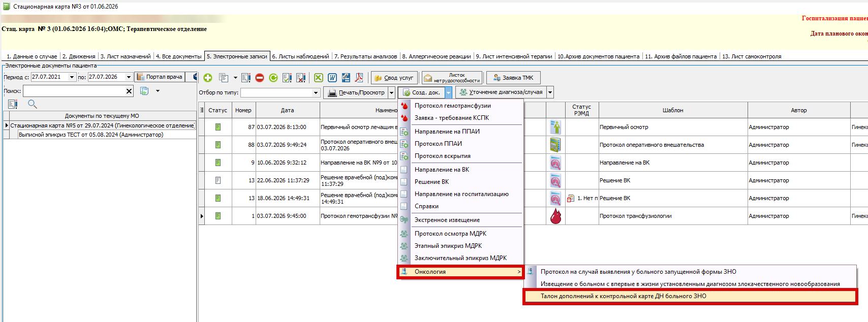Click the magnifier search icon in the left panel

[33, 104]
